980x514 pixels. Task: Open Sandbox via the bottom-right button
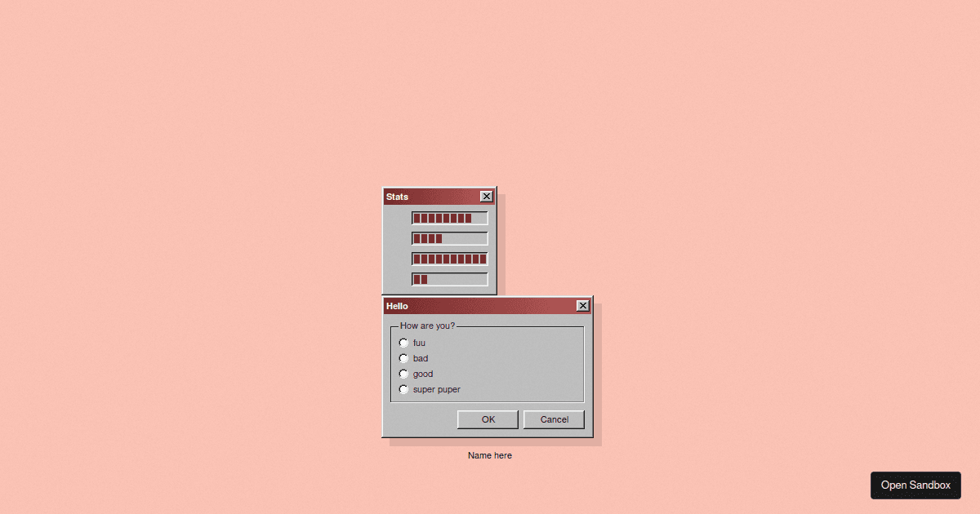pyautogui.click(x=915, y=485)
